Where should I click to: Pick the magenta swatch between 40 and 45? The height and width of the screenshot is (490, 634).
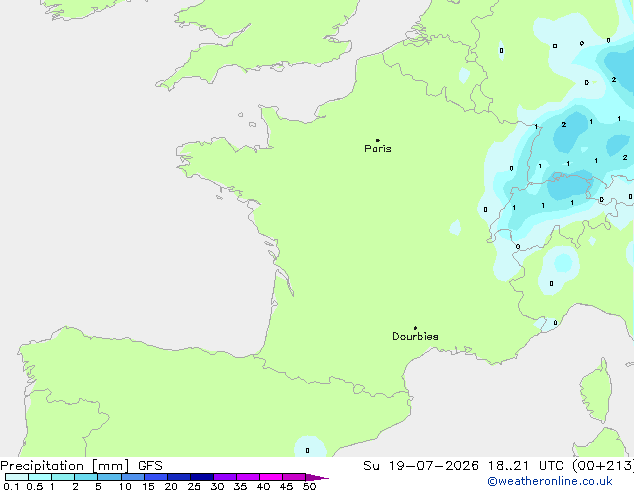pyautogui.click(x=271, y=477)
